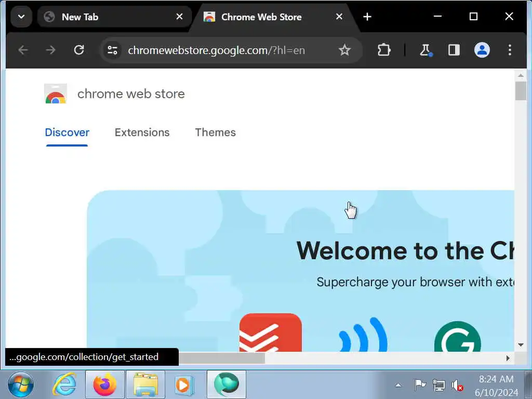Go back to previous page

(x=23, y=50)
